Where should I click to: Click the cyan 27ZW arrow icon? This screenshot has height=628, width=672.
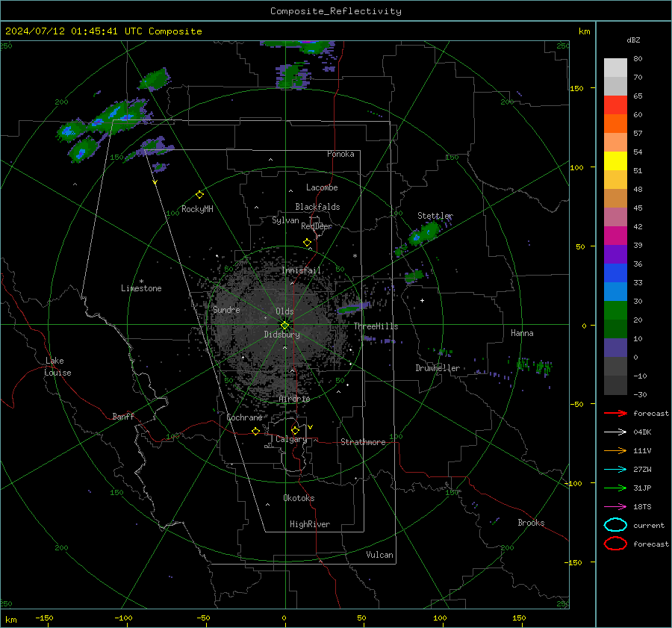615,470
